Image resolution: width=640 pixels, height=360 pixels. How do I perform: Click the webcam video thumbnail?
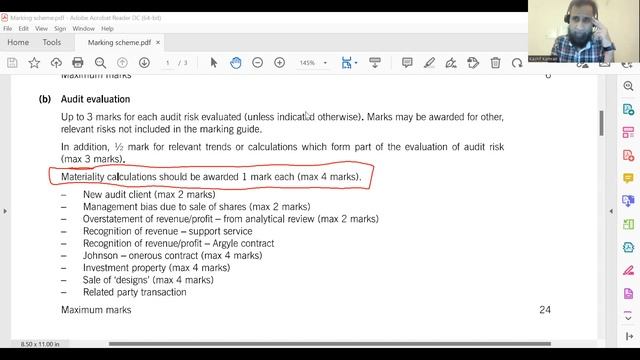584,31
